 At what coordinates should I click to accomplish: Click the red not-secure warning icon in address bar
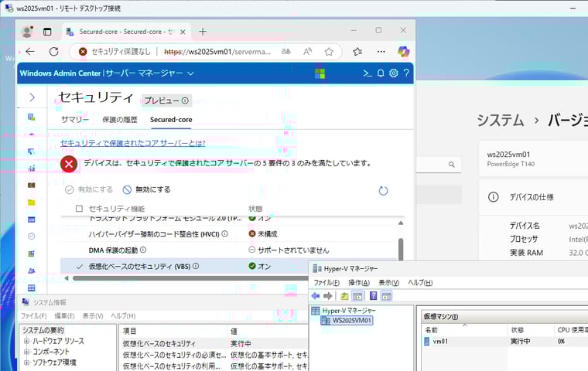pos(83,52)
